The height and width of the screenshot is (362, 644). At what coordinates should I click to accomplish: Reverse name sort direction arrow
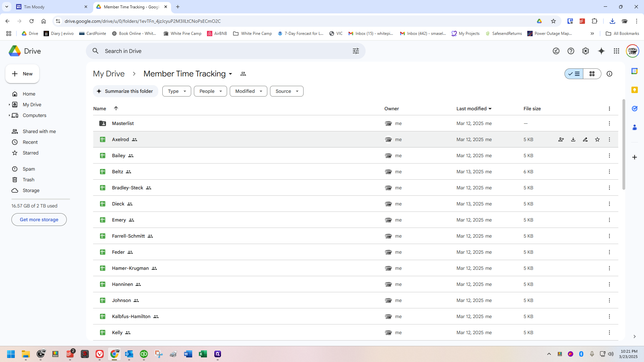[116, 108]
